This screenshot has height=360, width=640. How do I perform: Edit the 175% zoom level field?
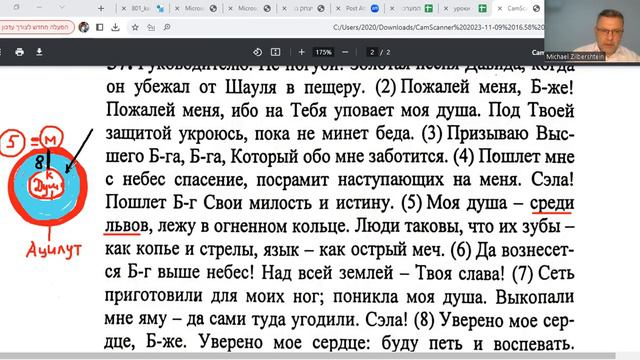323,52
